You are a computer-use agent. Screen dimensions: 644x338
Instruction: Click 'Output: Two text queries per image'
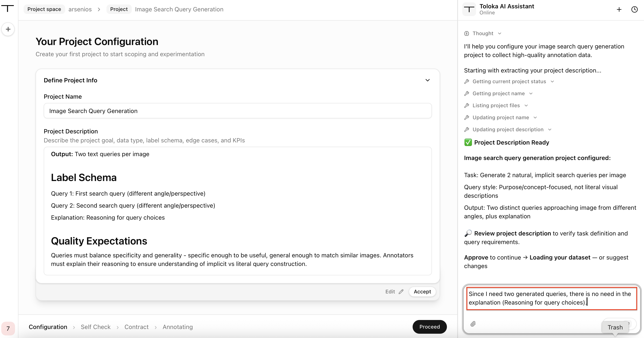(100, 154)
